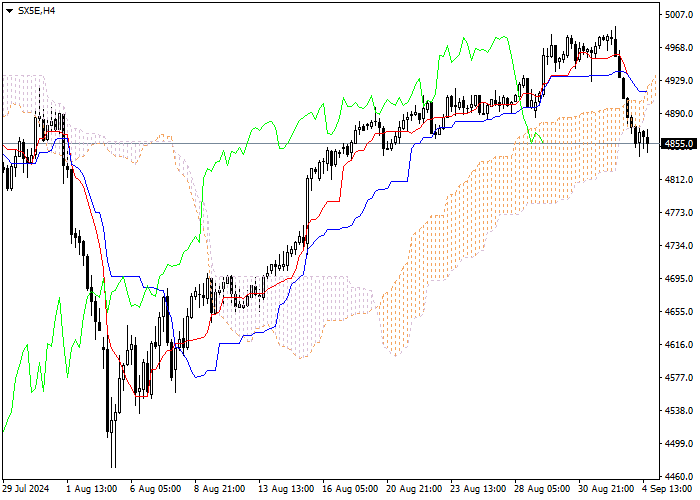700x500 pixels.
Task: Click the 4460.0 price axis label
Action: pyautogui.click(x=679, y=477)
